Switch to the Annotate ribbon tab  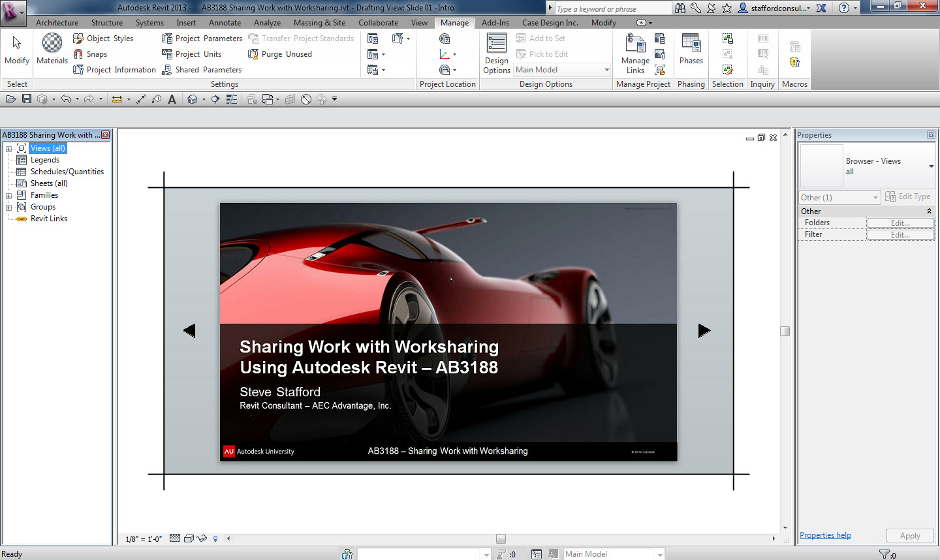coord(225,23)
